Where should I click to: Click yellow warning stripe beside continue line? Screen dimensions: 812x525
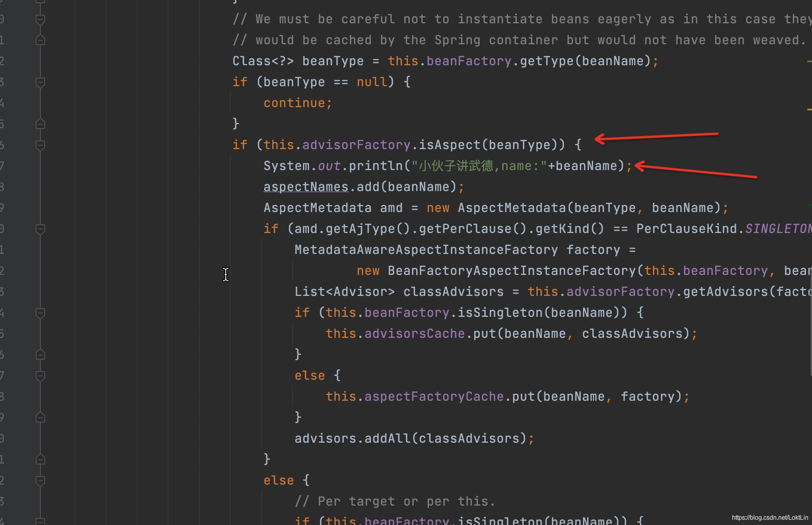tap(809, 110)
